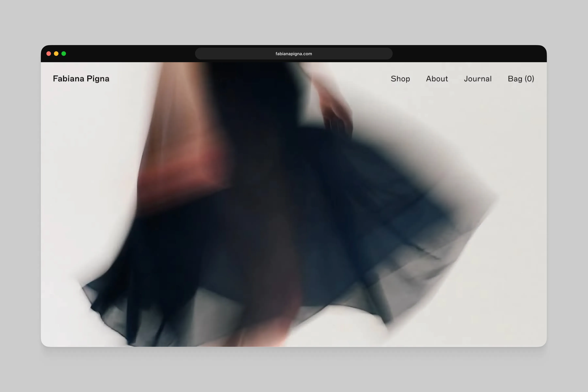
Task: Click the blurred dancer hero image center
Action: pyautogui.click(x=294, y=204)
